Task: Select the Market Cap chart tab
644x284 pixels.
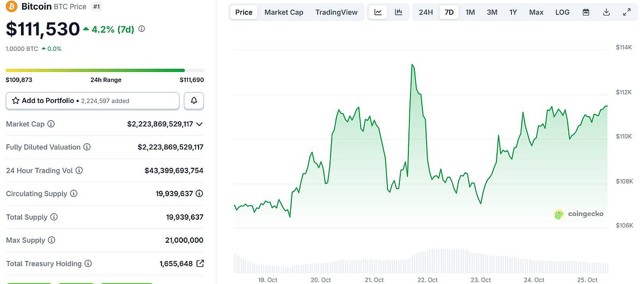Action: pyautogui.click(x=284, y=12)
